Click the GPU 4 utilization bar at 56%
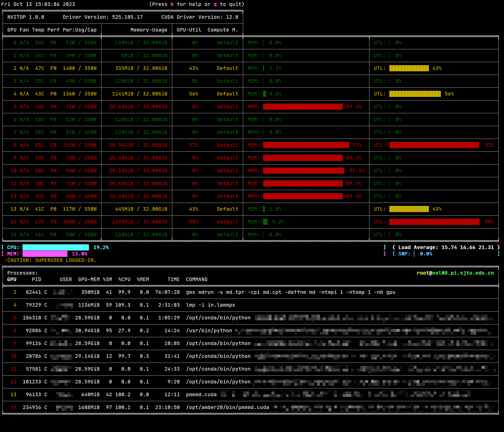The height and width of the screenshot is (432, 504). (x=415, y=94)
